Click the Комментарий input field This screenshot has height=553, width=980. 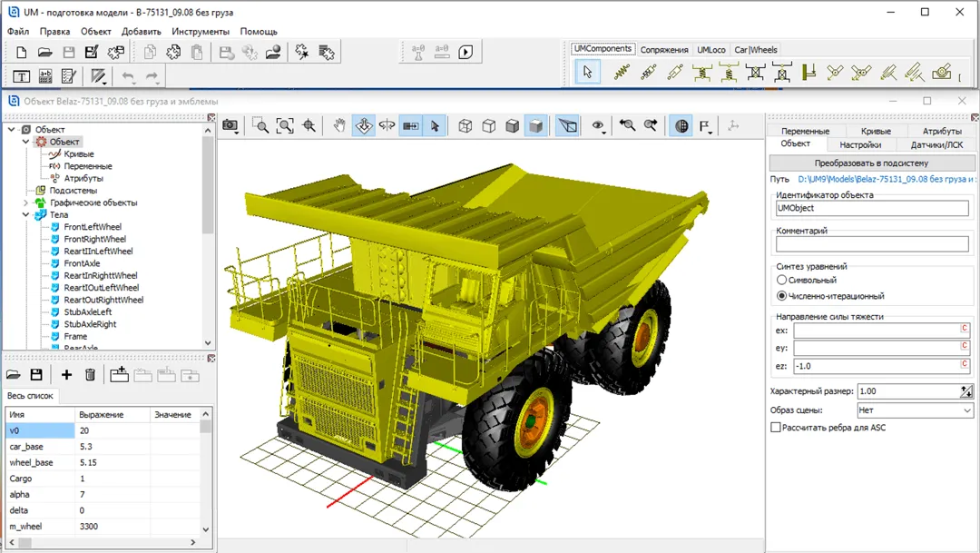click(x=872, y=244)
